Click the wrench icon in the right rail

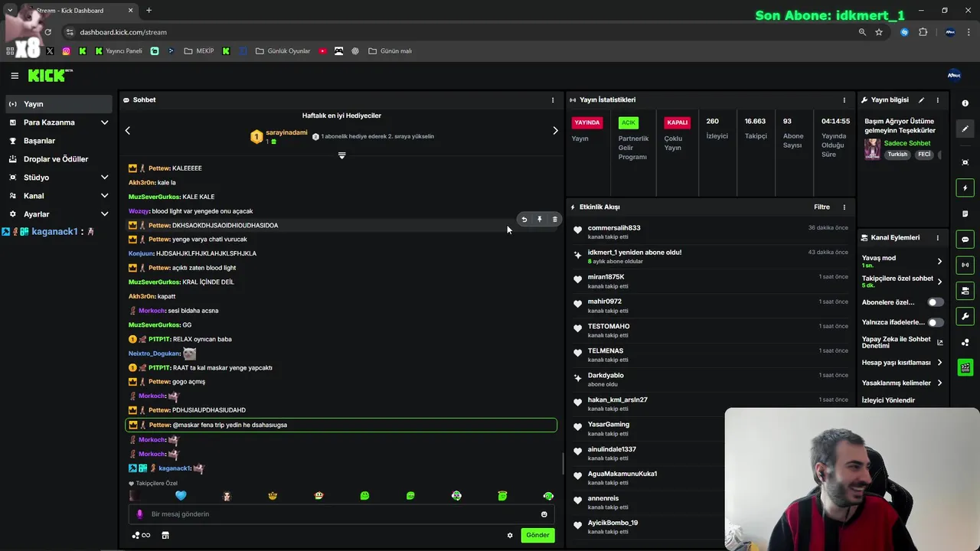click(965, 316)
